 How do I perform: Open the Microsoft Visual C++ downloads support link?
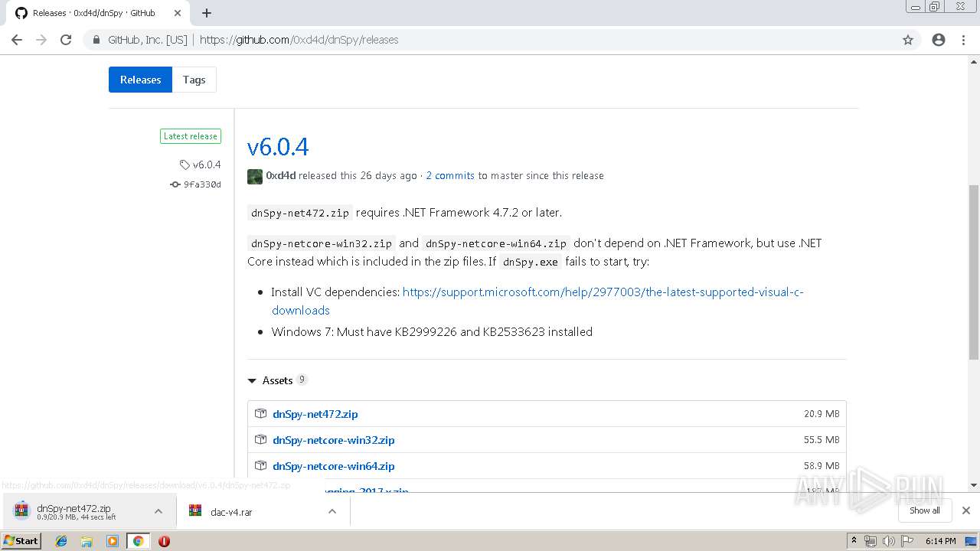537,301
